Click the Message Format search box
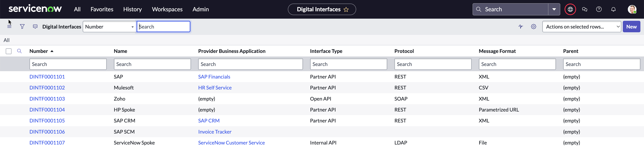The height and width of the screenshot is (161, 644). pos(517,64)
